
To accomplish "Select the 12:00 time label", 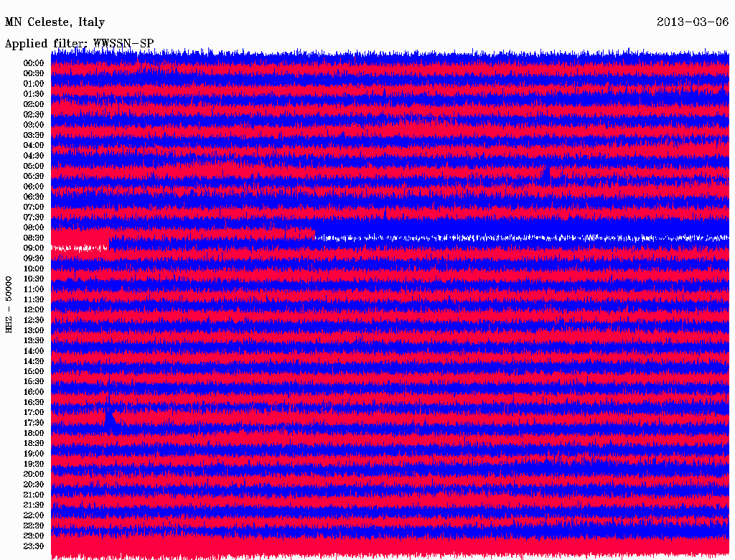I will [34, 309].
